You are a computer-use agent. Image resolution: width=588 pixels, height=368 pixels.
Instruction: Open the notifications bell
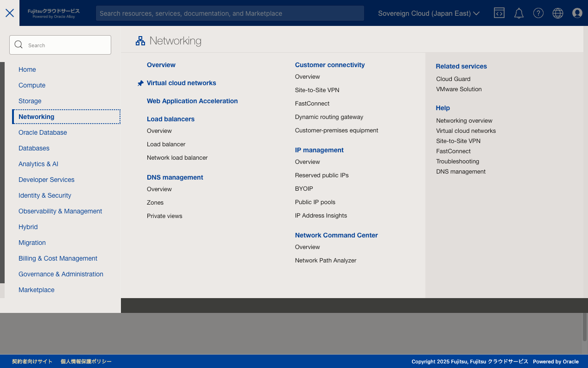pyautogui.click(x=518, y=13)
